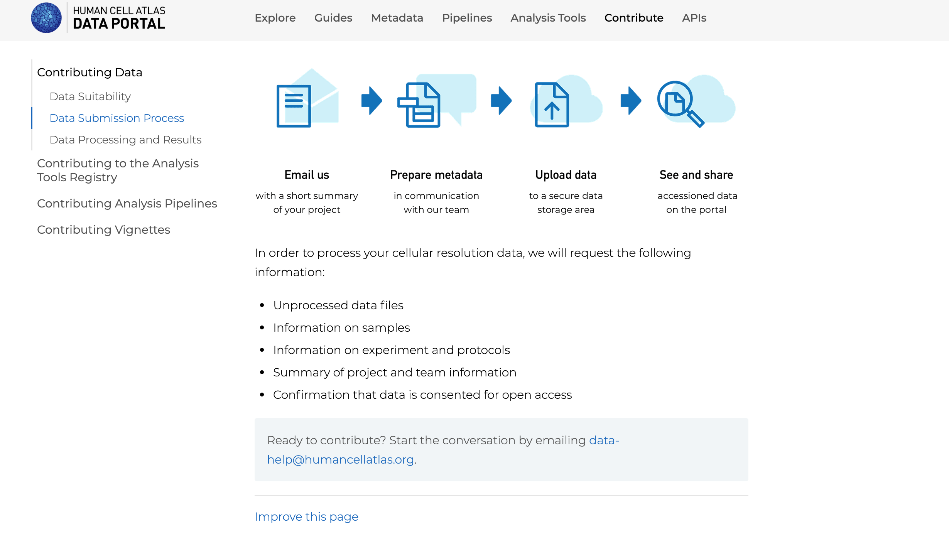This screenshot has height=560, width=949.
Task: Open the Explore menu item
Action: coord(275,18)
